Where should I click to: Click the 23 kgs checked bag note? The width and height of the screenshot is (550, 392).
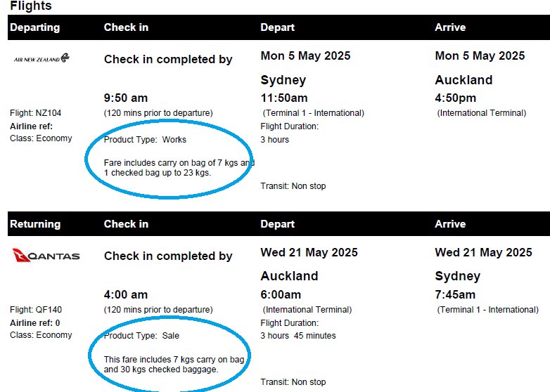click(179, 168)
